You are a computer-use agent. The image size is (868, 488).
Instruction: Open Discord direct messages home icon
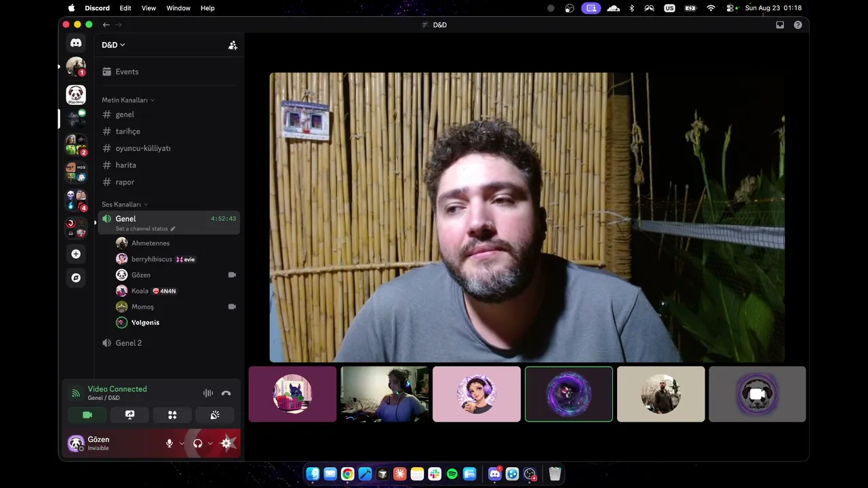tap(76, 43)
